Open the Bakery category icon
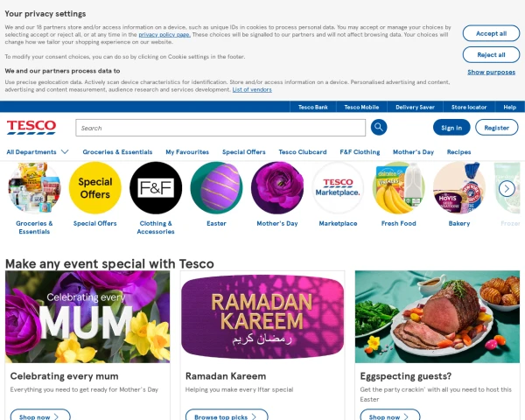This screenshot has height=420, width=525. (x=459, y=188)
